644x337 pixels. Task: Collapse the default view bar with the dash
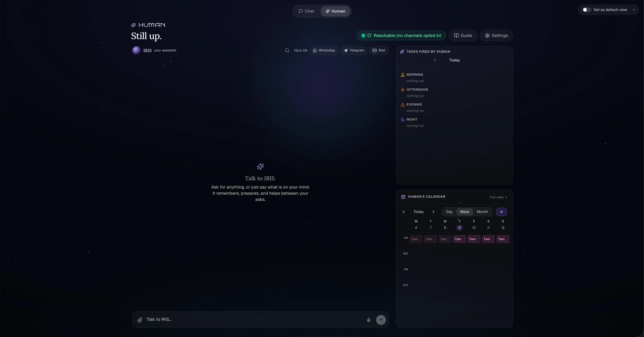(x=634, y=10)
